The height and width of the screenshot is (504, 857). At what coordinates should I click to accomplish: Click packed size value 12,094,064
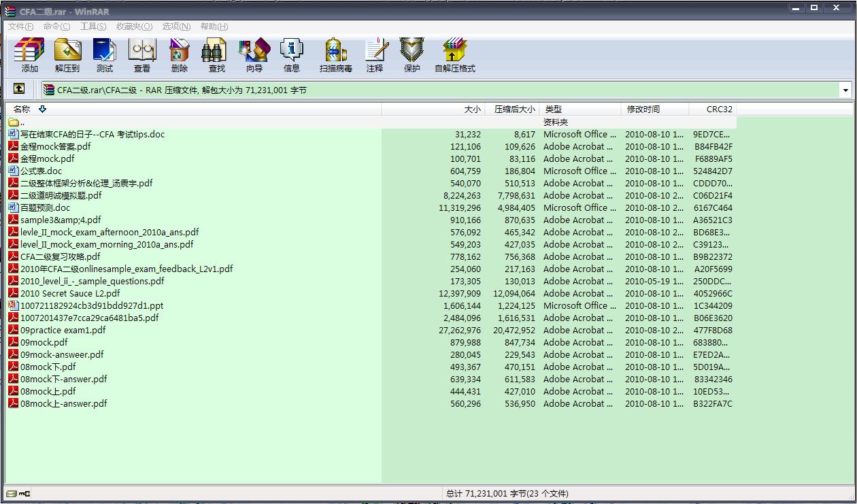[x=514, y=293]
